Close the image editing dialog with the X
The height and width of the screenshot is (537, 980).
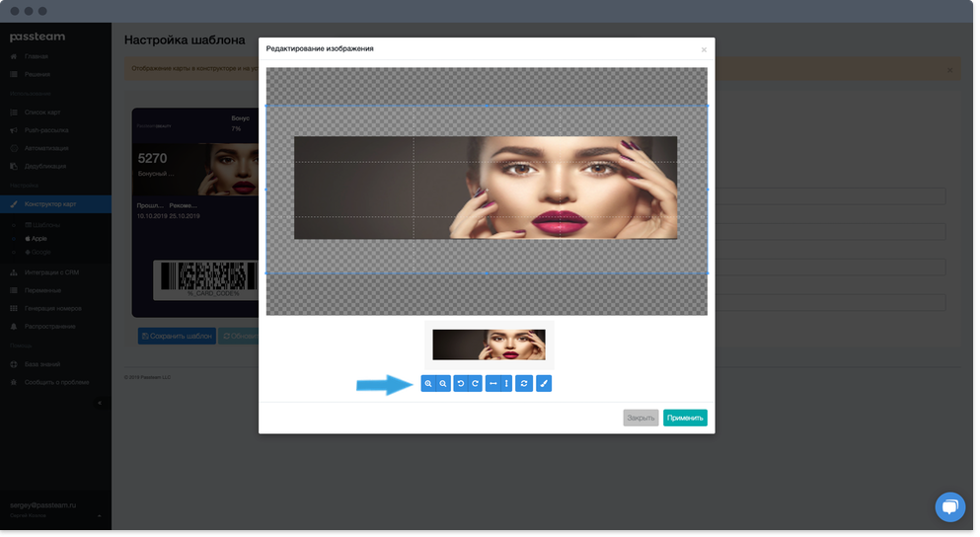[704, 49]
